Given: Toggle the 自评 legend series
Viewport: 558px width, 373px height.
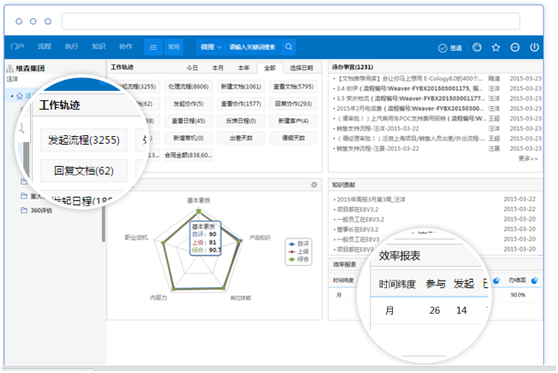Looking at the screenshot, I should pos(299,244).
